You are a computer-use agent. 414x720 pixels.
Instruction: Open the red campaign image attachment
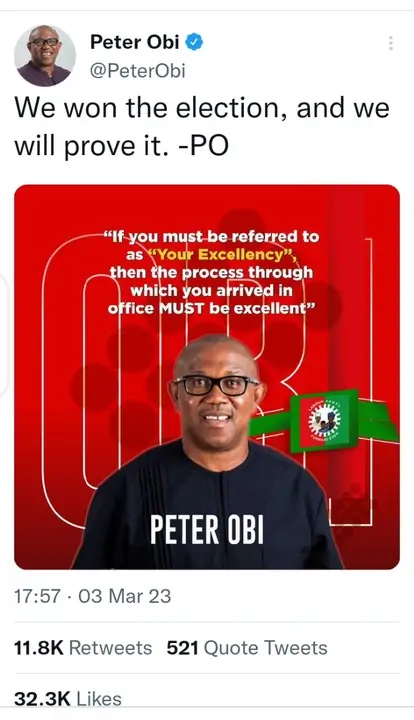tap(207, 377)
